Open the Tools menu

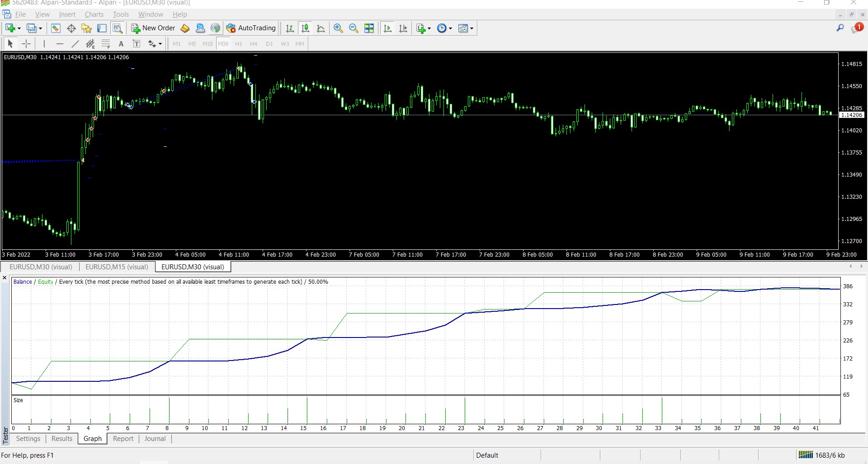pyautogui.click(x=121, y=14)
